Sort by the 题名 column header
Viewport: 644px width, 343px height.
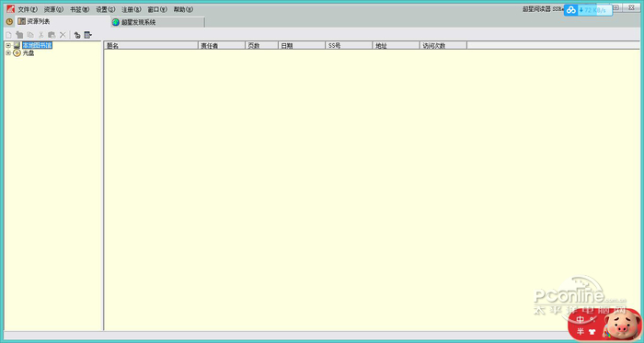[x=151, y=46]
